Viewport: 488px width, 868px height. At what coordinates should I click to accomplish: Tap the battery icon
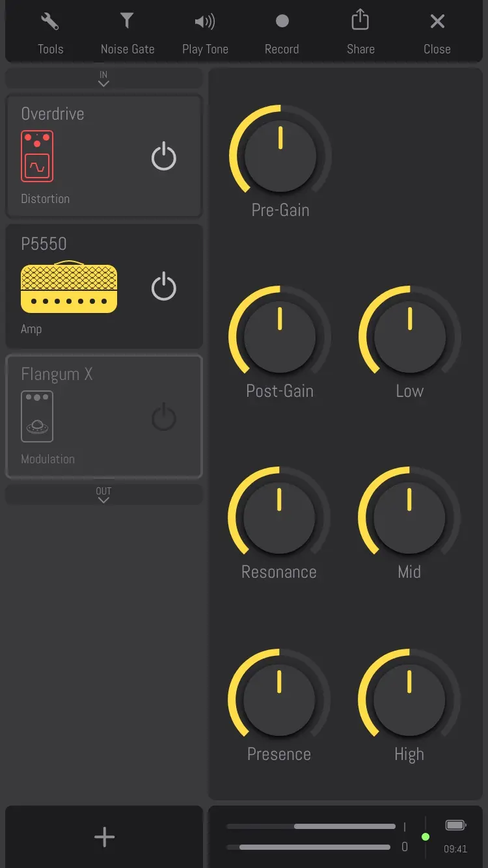click(455, 825)
